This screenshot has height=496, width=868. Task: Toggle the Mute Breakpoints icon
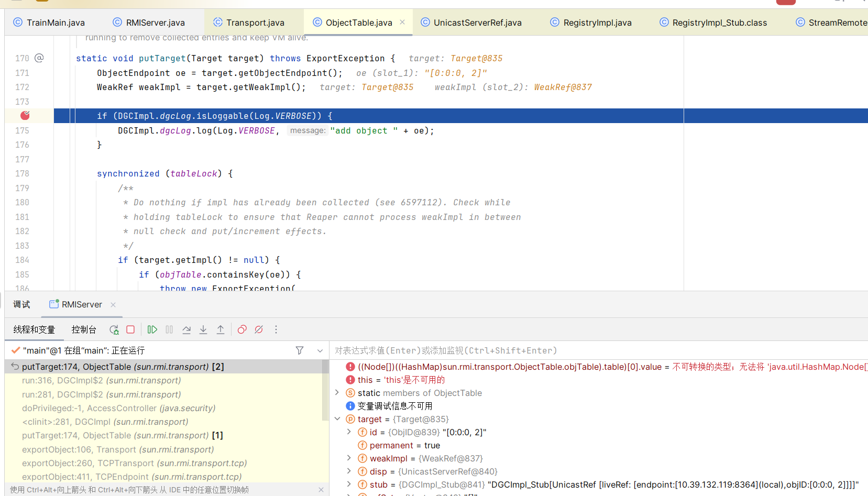pyautogui.click(x=259, y=329)
